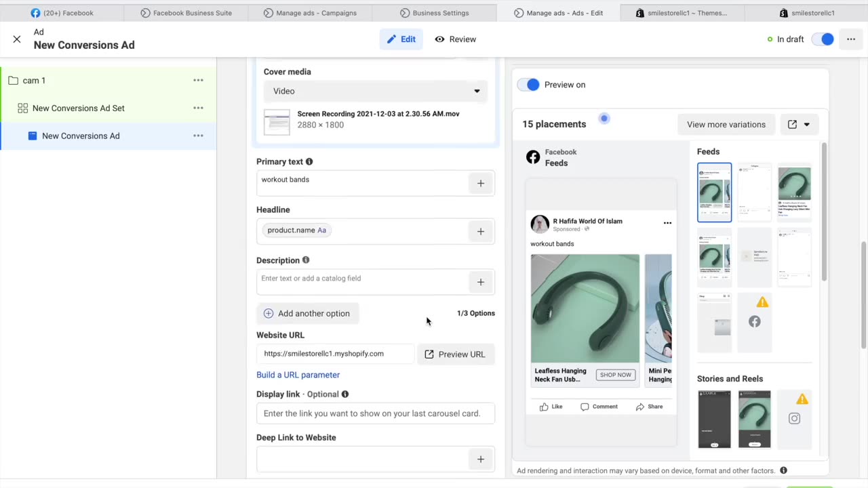This screenshot has width=868, height=488.
Task: Select the dark Stories placement thumbnail
Action: (715, 419)
